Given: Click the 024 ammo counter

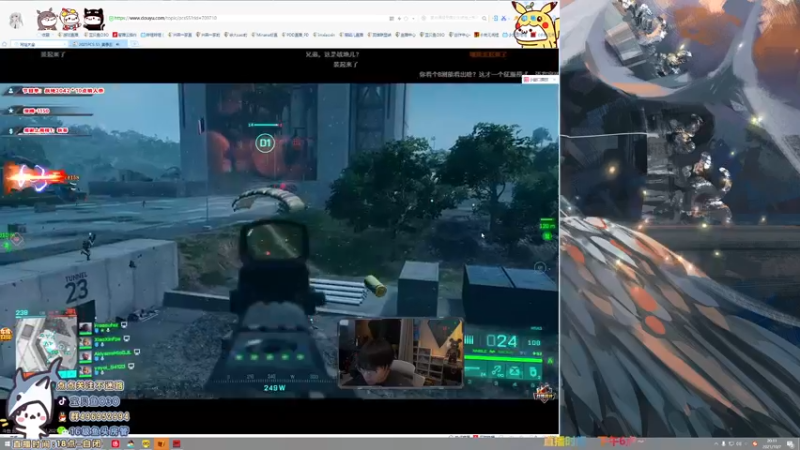Looking at the screenshot, I should [502, 341].
